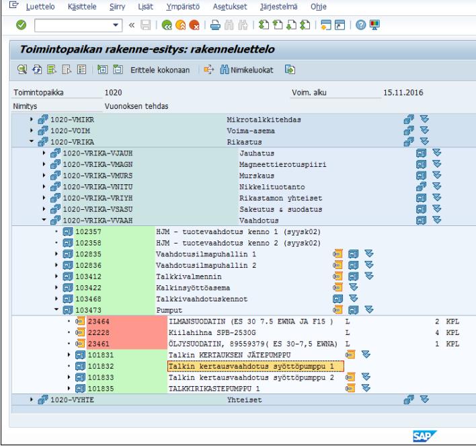
Task: Click the BOM icon on Talkkivalmennin row
Action: pyautogui.click(x=338, y=276)
